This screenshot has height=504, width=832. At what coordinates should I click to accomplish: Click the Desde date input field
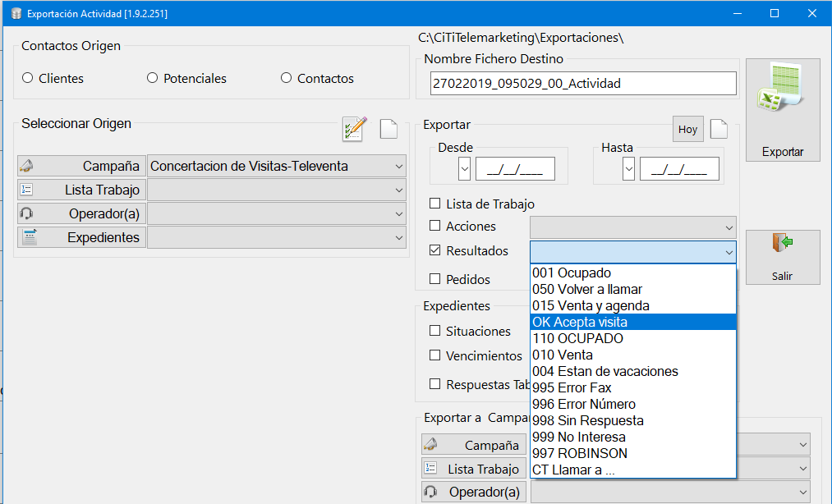coord(515,169)
